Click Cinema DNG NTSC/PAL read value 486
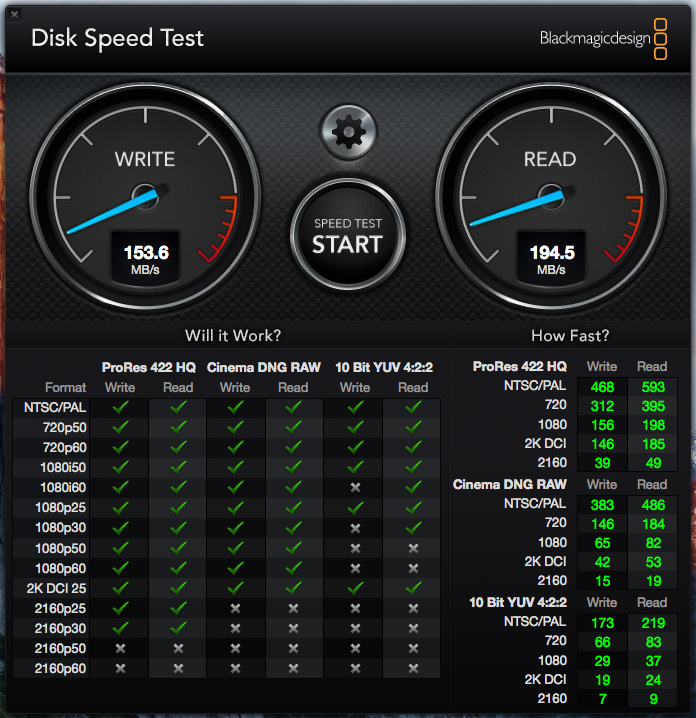 point(653,505)
